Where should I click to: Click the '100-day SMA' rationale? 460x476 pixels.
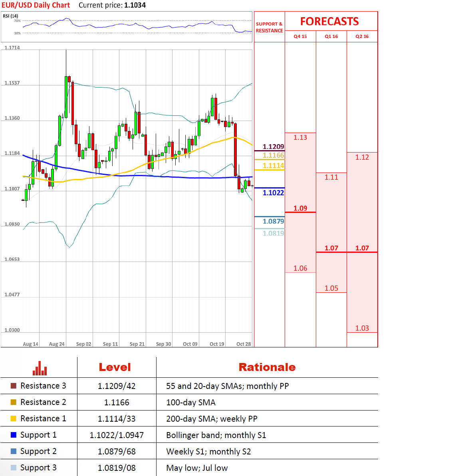coord(191,403)
